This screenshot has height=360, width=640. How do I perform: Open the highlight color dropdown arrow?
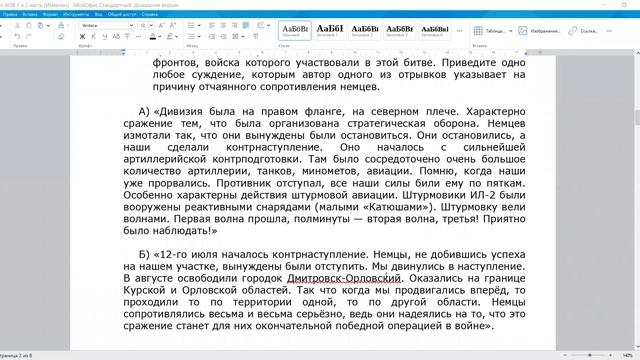[x=177, y=36]
